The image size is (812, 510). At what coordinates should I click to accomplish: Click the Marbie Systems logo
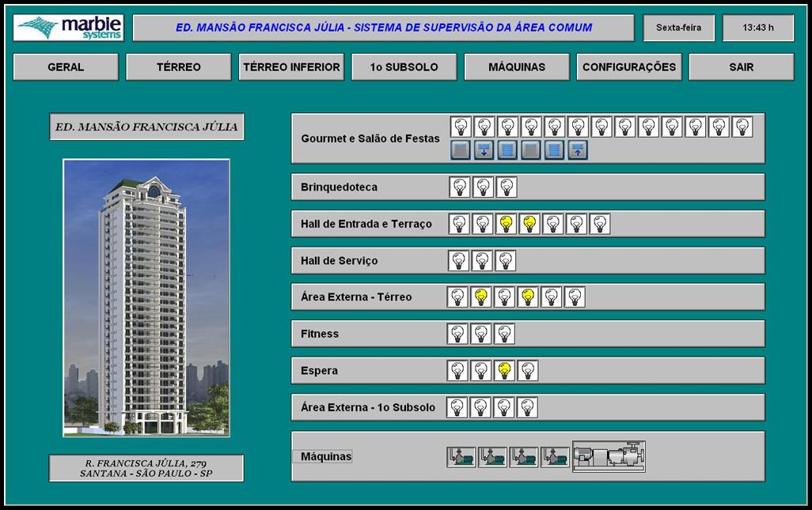click(68, 28)
